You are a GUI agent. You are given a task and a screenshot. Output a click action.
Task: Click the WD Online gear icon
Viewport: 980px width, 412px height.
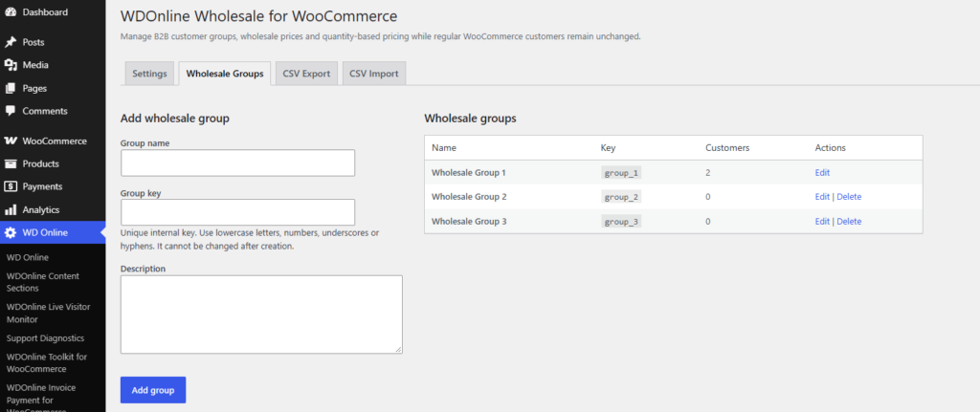11,233
